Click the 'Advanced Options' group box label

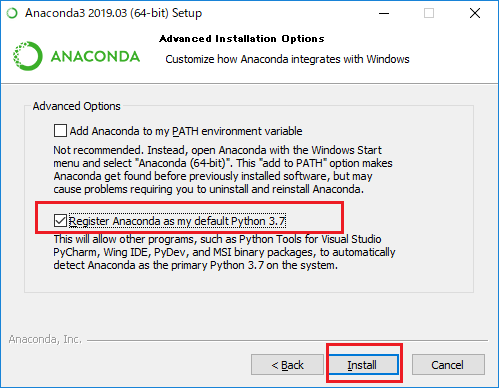[x=76, y=106]
